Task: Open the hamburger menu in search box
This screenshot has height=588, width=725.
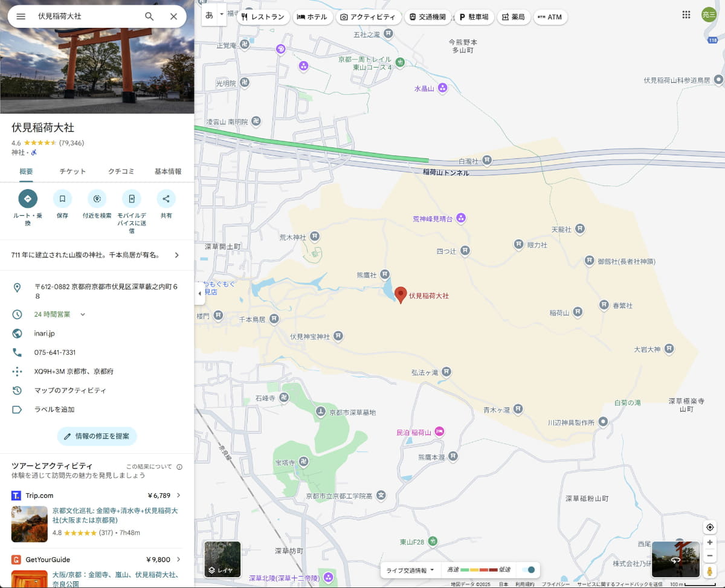Action: pyautogui.click(x=21, y=16)
